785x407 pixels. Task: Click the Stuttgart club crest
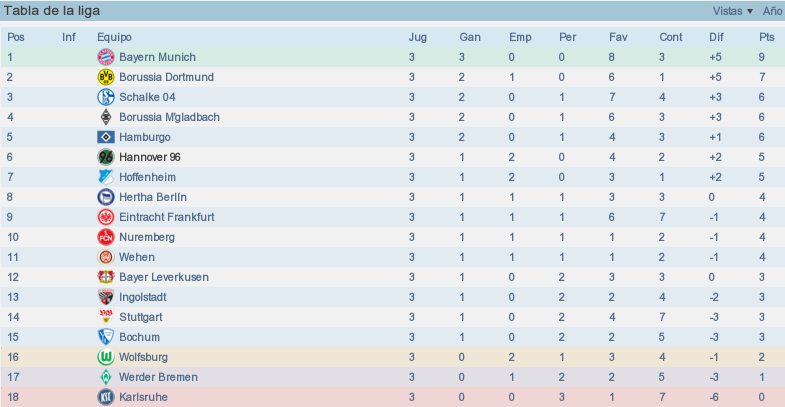pyautogui.click(x=106, y=317)
